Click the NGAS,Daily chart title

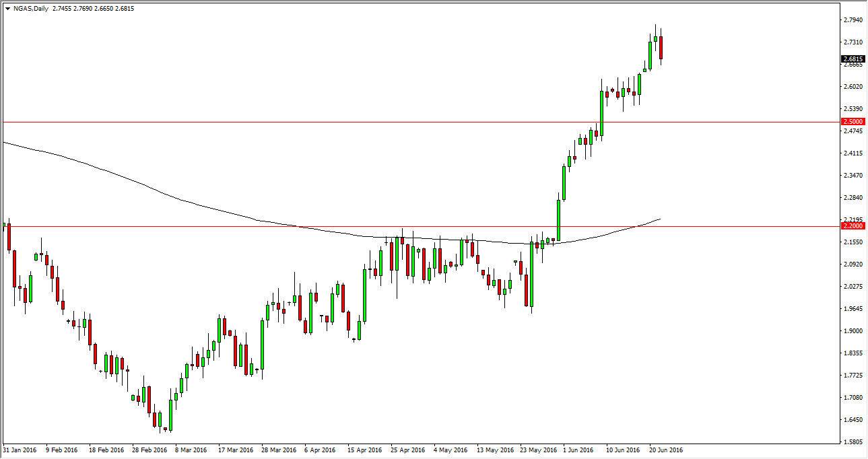pyautogui.click(x=31, y=9)
